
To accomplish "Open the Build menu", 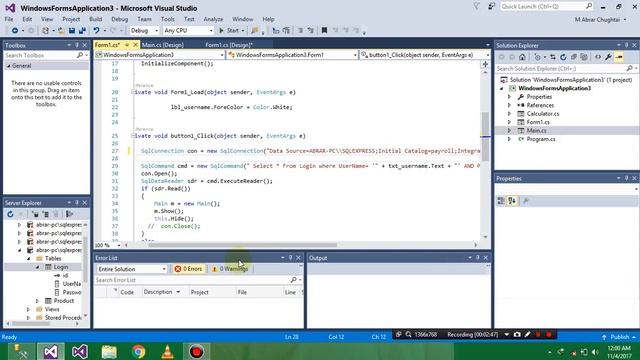I will point(96,19).
